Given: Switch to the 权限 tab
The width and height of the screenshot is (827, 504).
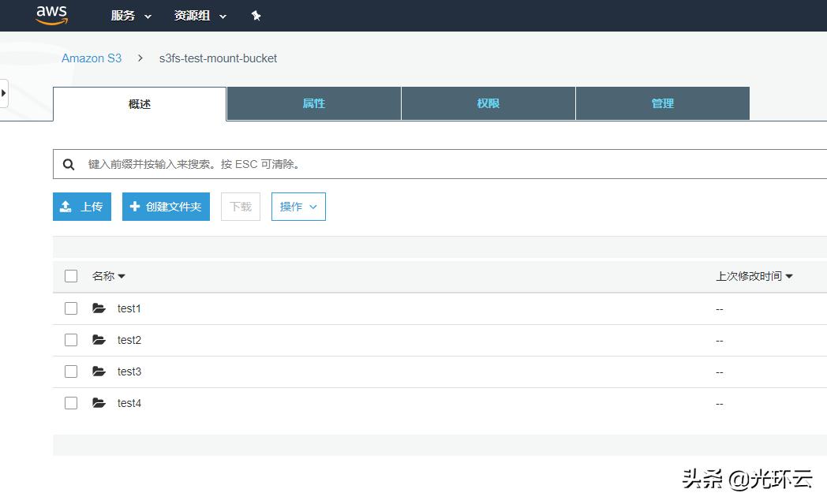Looking at the screenshot, I should (488, 103).
